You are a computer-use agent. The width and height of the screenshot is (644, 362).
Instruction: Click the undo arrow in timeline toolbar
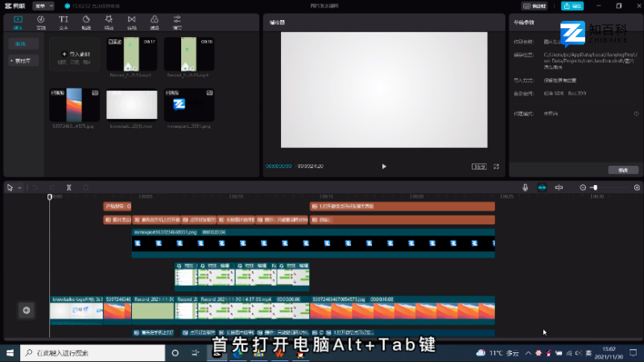(x=35, y=187)
